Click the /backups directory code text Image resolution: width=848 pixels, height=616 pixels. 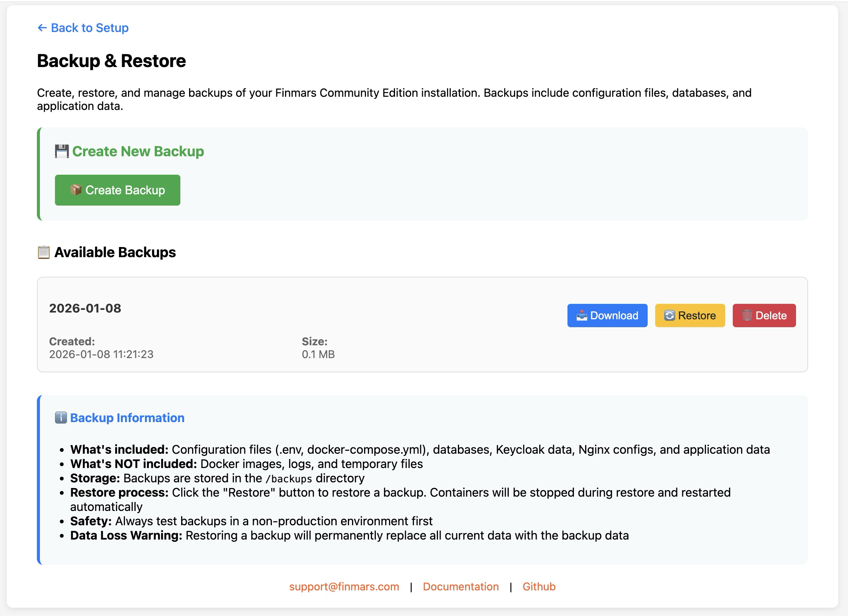tap(289, 479)
